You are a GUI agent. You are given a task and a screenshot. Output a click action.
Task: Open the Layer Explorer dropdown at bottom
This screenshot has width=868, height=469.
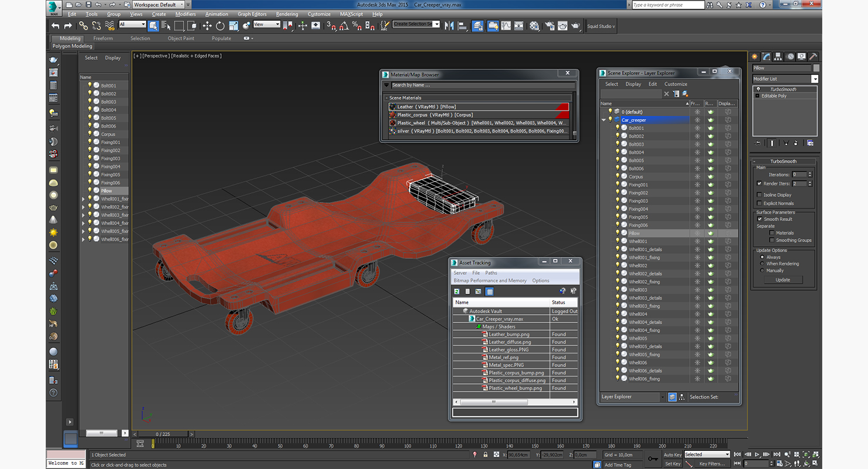click(x=663, y=397)
